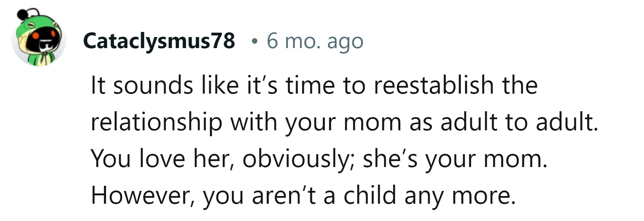Click the word 'reestablish' in the comment

(x=433, y=85)
